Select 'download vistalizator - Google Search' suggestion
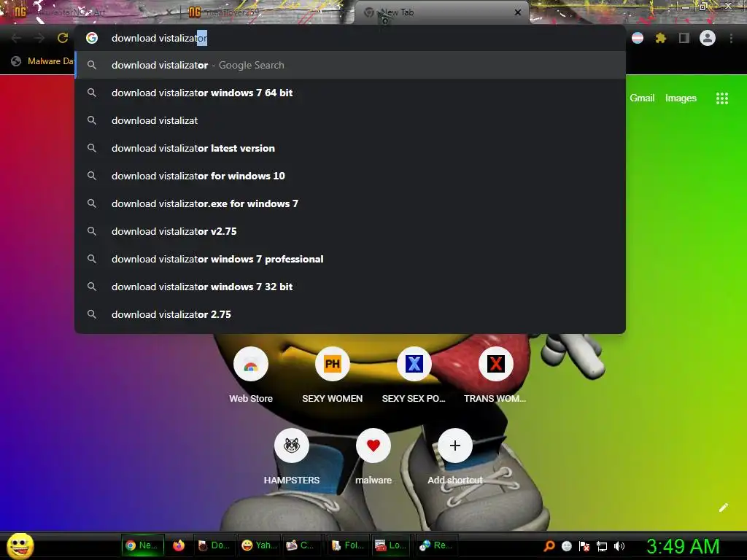The image size is (747, 560). click(x=350, y=65)
